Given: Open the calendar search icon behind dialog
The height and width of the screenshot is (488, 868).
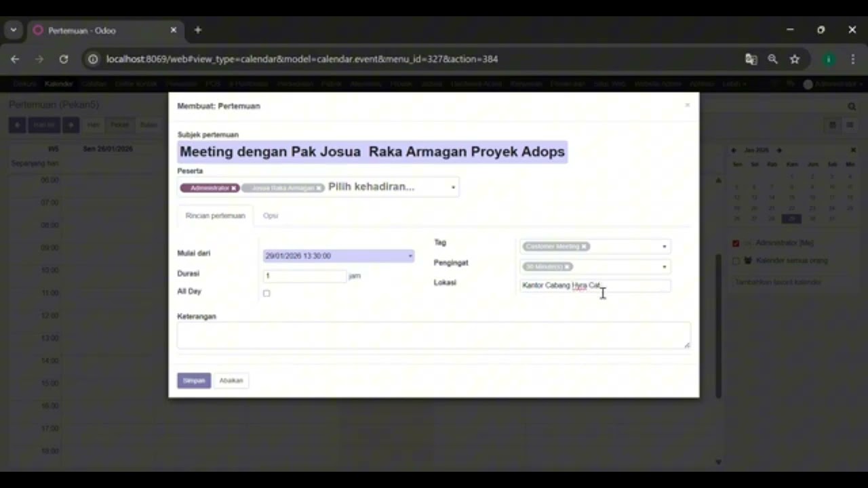Looking at the screenshot, I should pyautogui.click(x=852, y=106).
